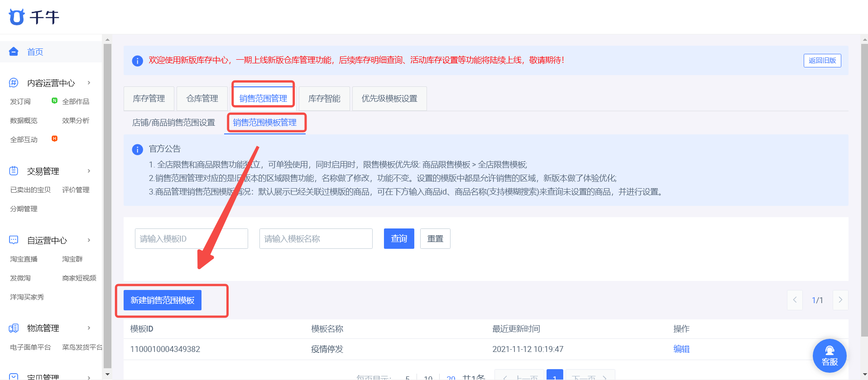
Task: Open 优先级模板设置 tab
Action: 389,99
